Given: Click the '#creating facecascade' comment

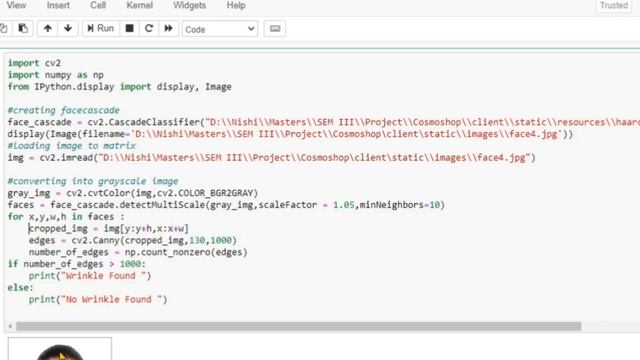Looking at the screenshot, I should tap(64, 110).
